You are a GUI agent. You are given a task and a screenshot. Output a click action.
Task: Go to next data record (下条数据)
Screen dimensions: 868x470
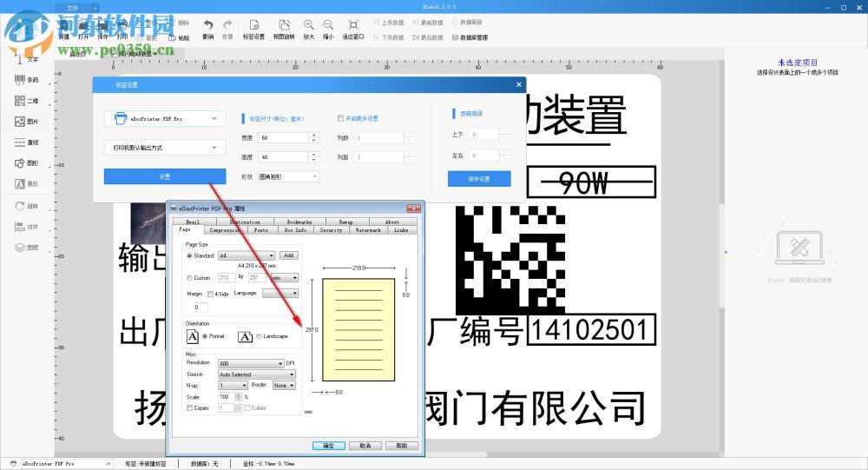[x=389, y=37]
